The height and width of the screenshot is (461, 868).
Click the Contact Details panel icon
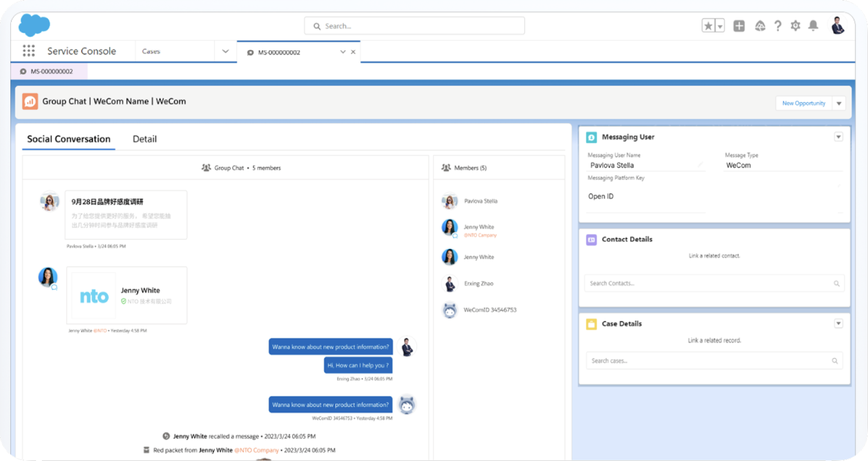click(x=591, y=240)
